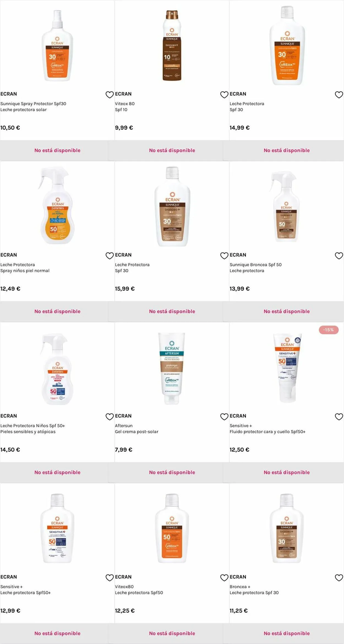This screenshot has height=644, width=344.
Task: View the Ecran Aftersun tube image
Action: tap(172, 368)
